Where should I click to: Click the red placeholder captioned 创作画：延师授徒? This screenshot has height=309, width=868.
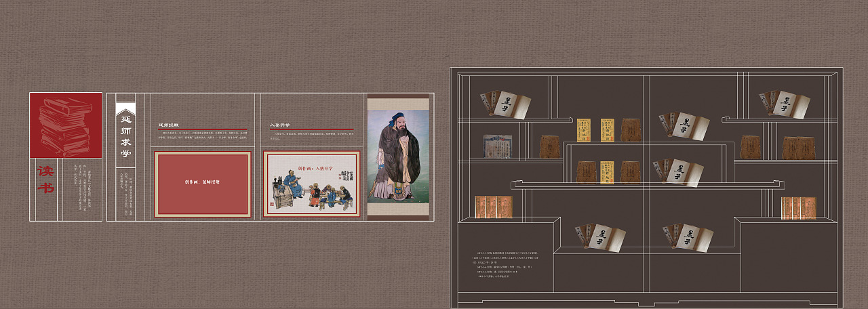click(x=202, y=184)
